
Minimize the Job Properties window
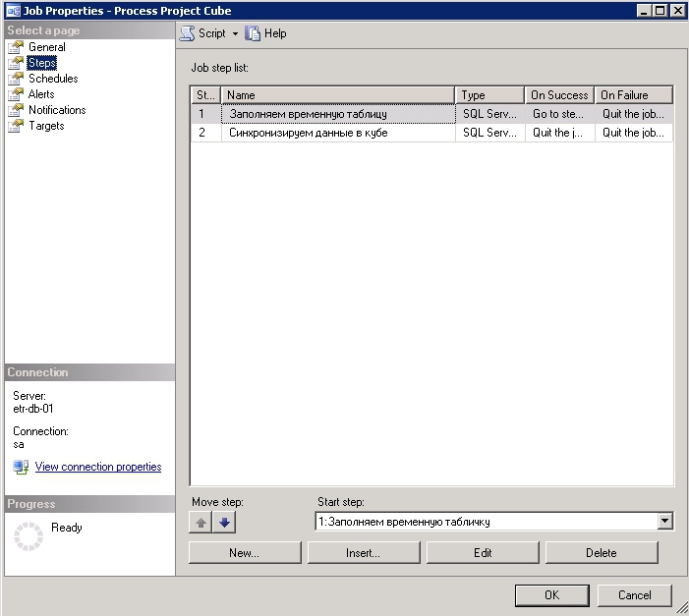[x=644, y=11]
